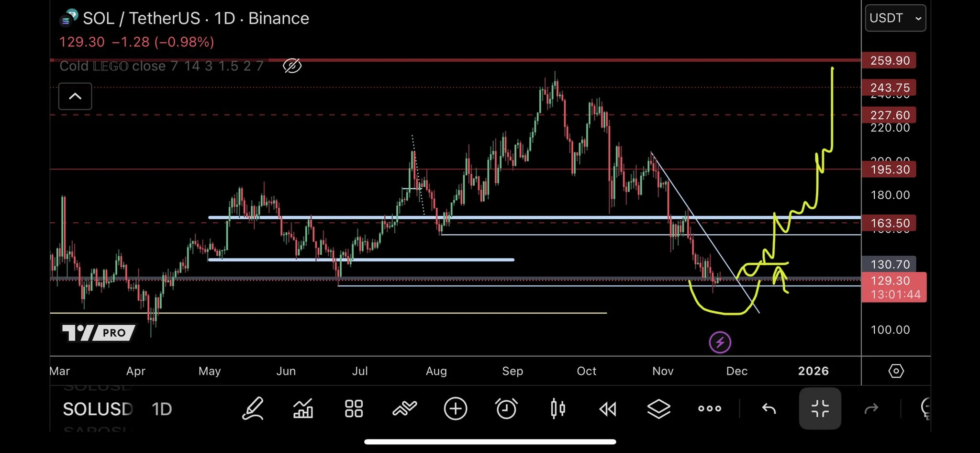The width and height of the screenshot is (980, 453).
Task: Open the compare symbols line icon
Action: 405,409
